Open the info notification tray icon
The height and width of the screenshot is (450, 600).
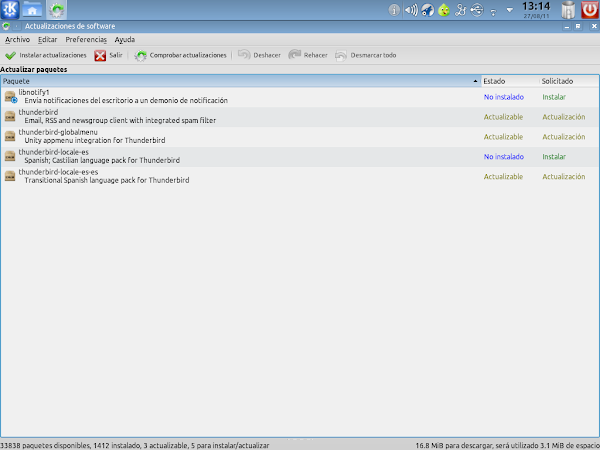(394, 10)
